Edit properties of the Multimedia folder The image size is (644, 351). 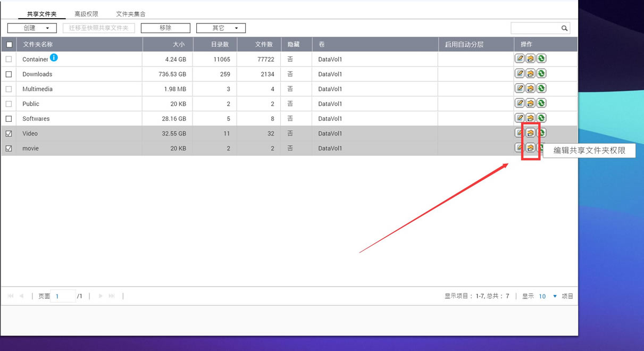click(520, 88)
